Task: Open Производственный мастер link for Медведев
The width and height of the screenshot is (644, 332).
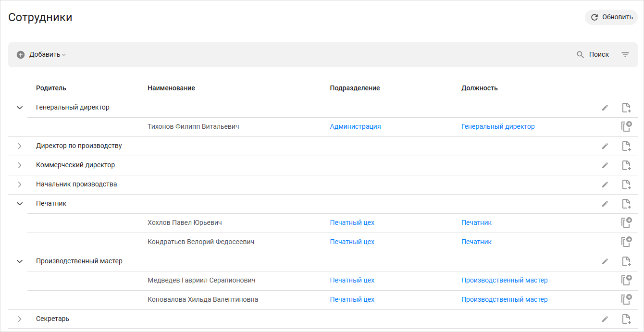Action: point(504,281)
